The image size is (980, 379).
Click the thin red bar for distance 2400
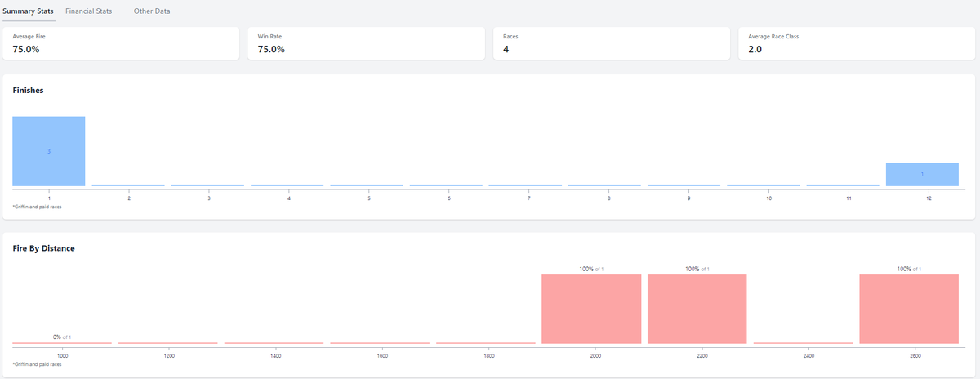[x=803, y=342]
